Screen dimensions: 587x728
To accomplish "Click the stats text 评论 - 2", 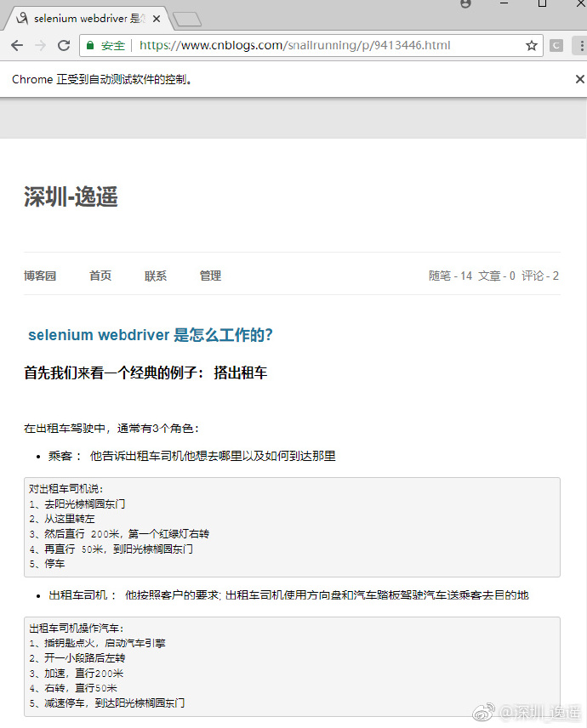I will coord(540,276).
